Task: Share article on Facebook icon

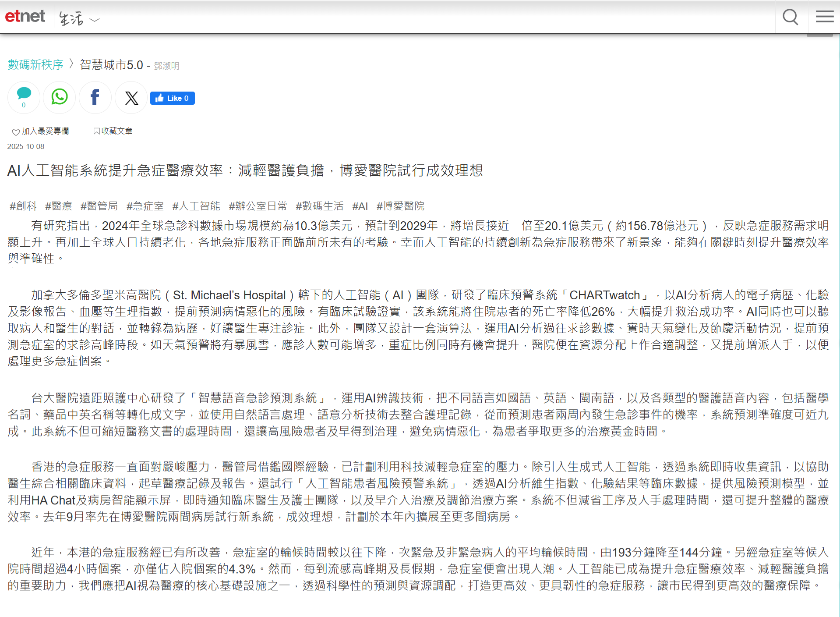Action: (95, 97)
